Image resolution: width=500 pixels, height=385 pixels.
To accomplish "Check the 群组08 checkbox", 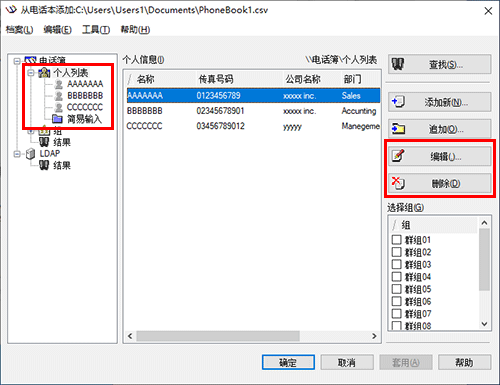I will coord(396,326).
